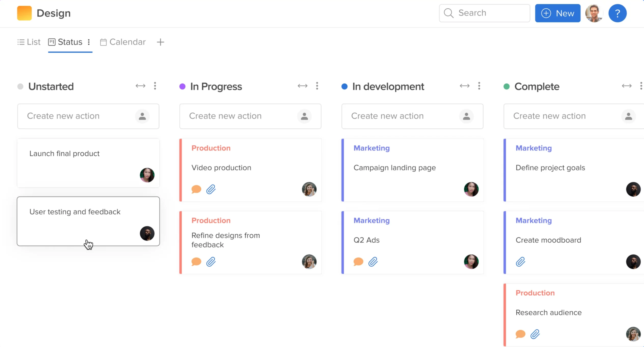Open attachments on Q2 Ads card
This screenshot has height=347, width=644.
pyautogui.click(x=373, y=262)
